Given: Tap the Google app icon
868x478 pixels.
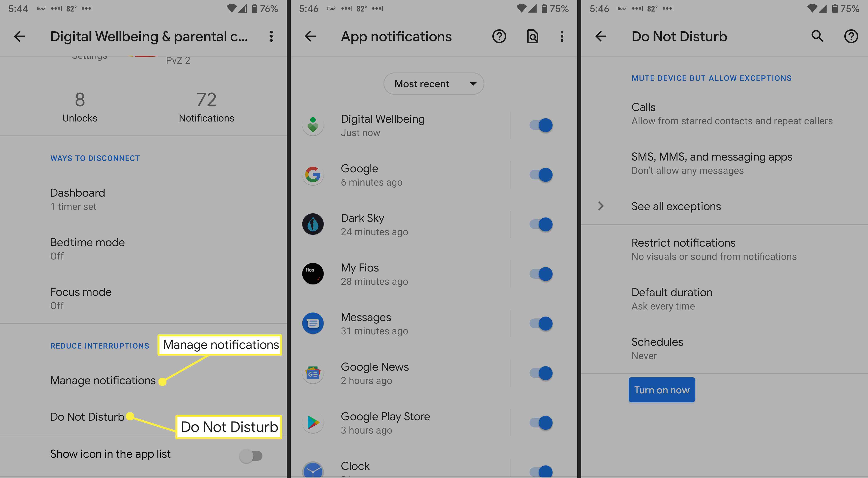Looking at the screenshot, I should [x=313, y=175].
